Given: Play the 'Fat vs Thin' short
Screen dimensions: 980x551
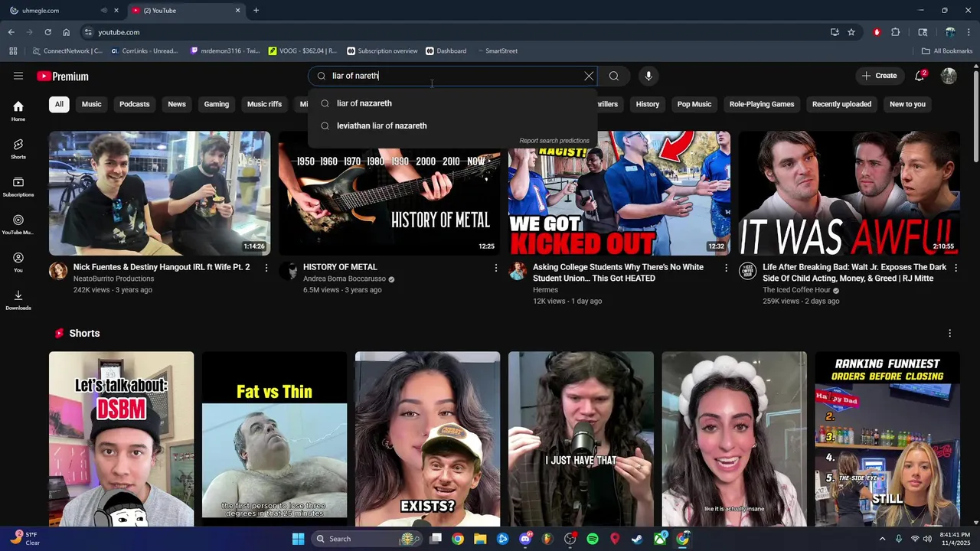Looking at the screenshot, I should coord(274,439).
